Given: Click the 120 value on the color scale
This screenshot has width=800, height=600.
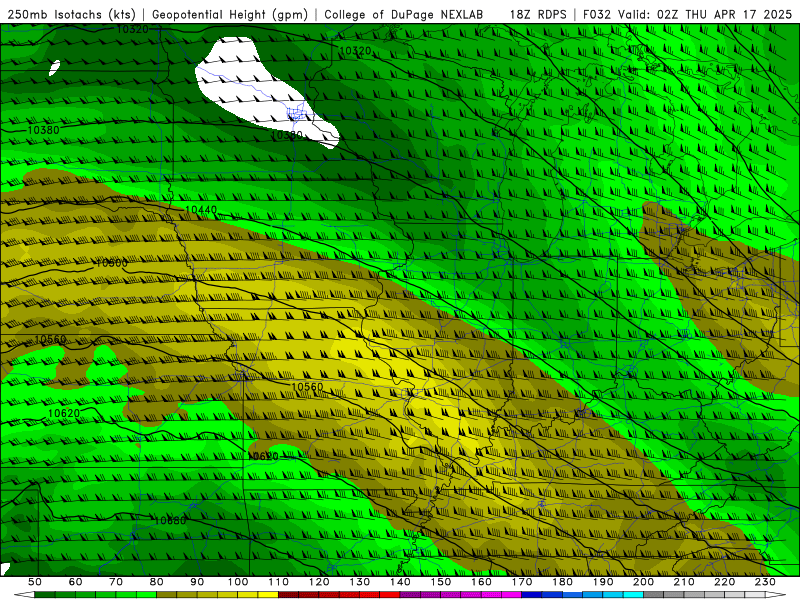Looking at the screenshot, I should coord(319,582).
